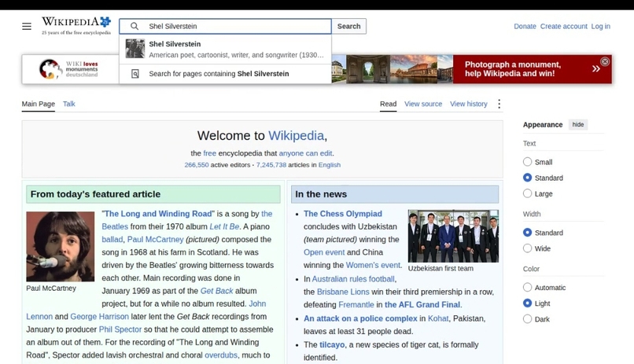Click the Wiki Loves Monuments logo
The height and width of the screenshot is (364, 634).
[x=68, y=69]
